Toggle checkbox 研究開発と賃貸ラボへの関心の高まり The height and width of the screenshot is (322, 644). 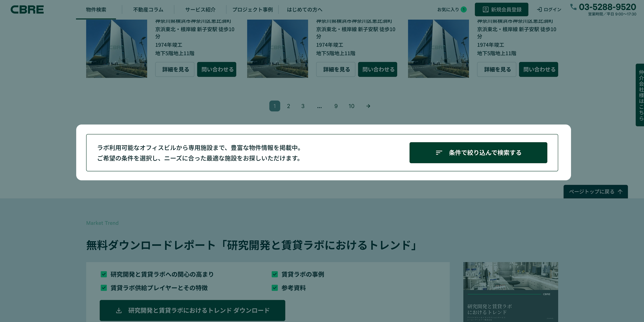click(x=104, y=274)
